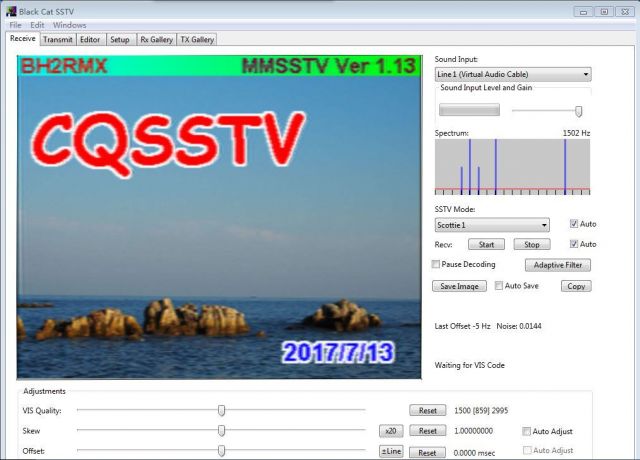Open the Windows menu
Image resolution: width=640 pixels, height=460 pixels.
click(x=69, y=25)
